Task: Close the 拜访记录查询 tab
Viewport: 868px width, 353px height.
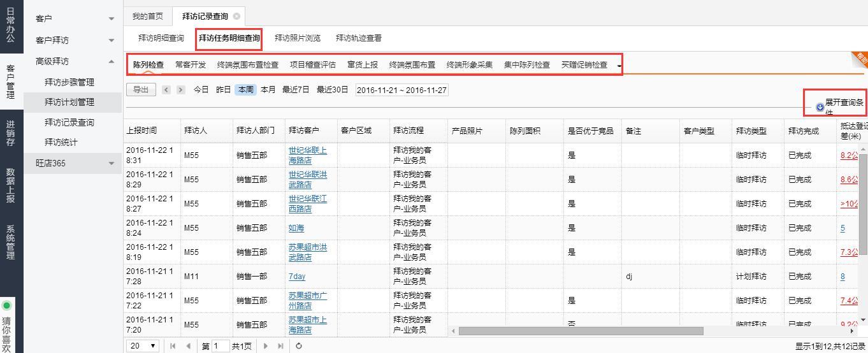Action: pyautogui.click(x=237, y=17)
